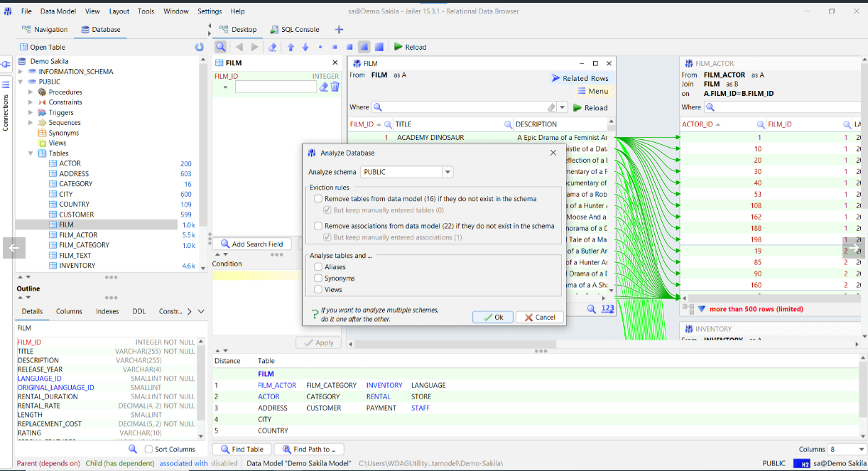Enable Remove tables from data model checkbox
868x471 pixels.
click(318, 199)
